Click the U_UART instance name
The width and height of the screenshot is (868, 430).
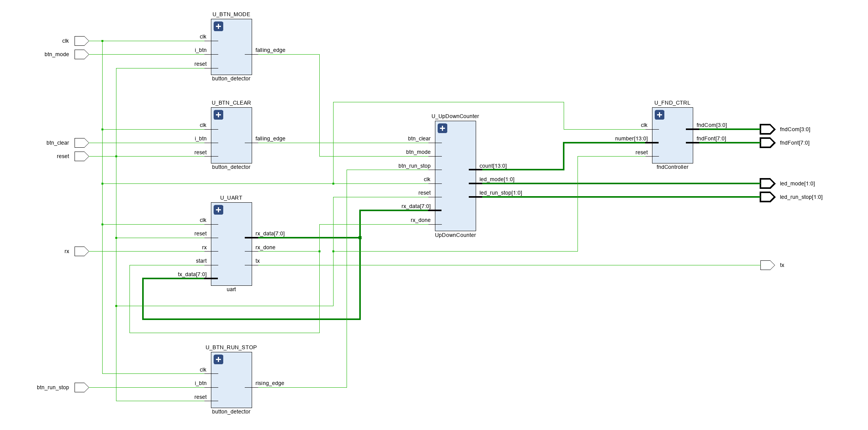[231, 198]
